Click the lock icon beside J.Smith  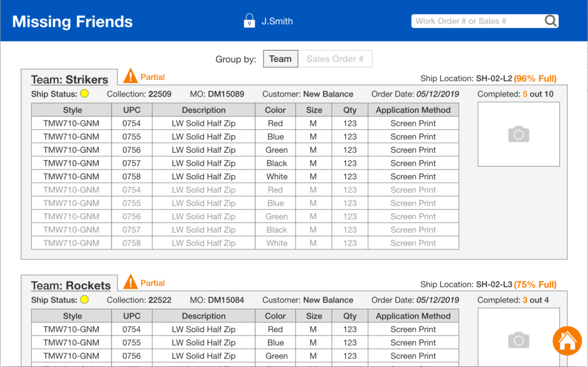pyautogui.click(x=249, y=21)
